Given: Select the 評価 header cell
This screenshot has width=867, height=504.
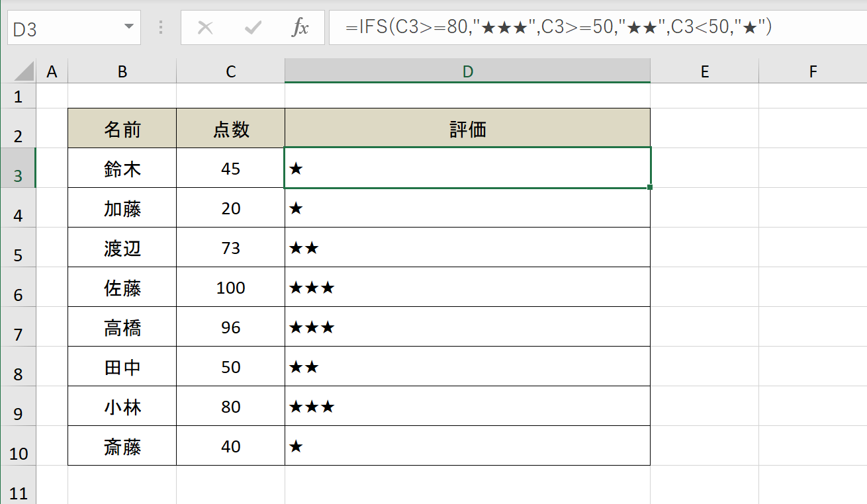Looking at the screenshot, I should click(468, 128).
